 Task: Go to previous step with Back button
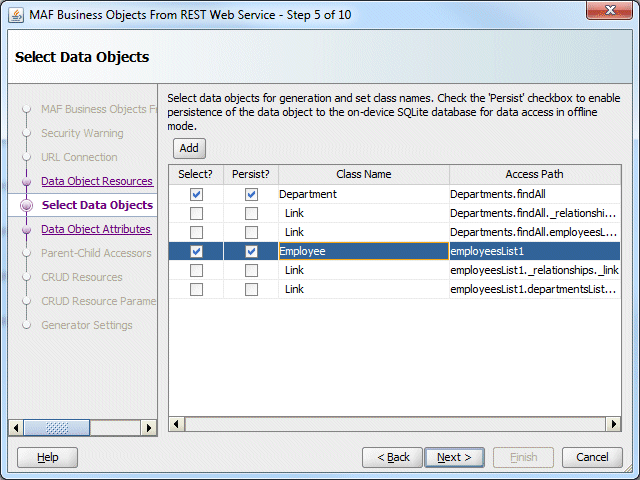coord(393,457)
